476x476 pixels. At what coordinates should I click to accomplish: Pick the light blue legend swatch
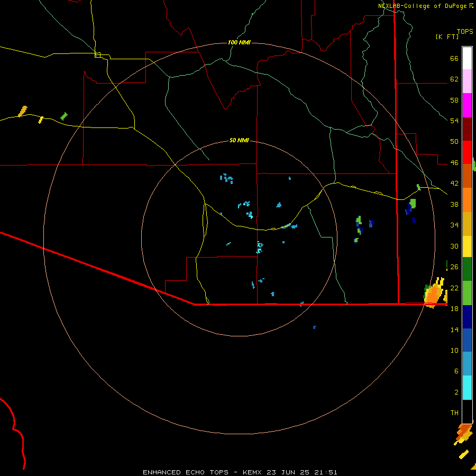[x=467, y=364]
